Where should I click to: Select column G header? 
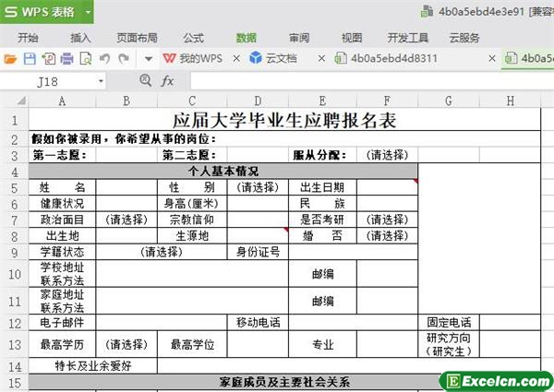[x=449, y=101]
